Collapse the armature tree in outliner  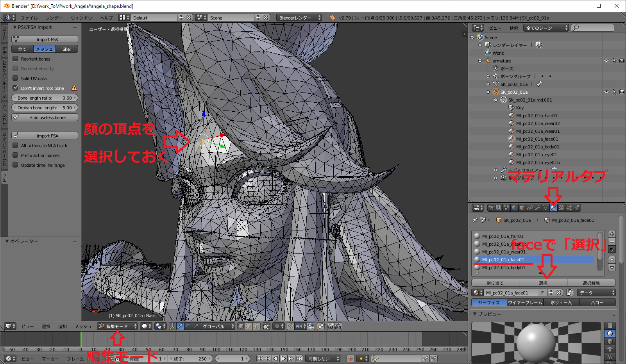pyautogui.click(x=480, y=61)
